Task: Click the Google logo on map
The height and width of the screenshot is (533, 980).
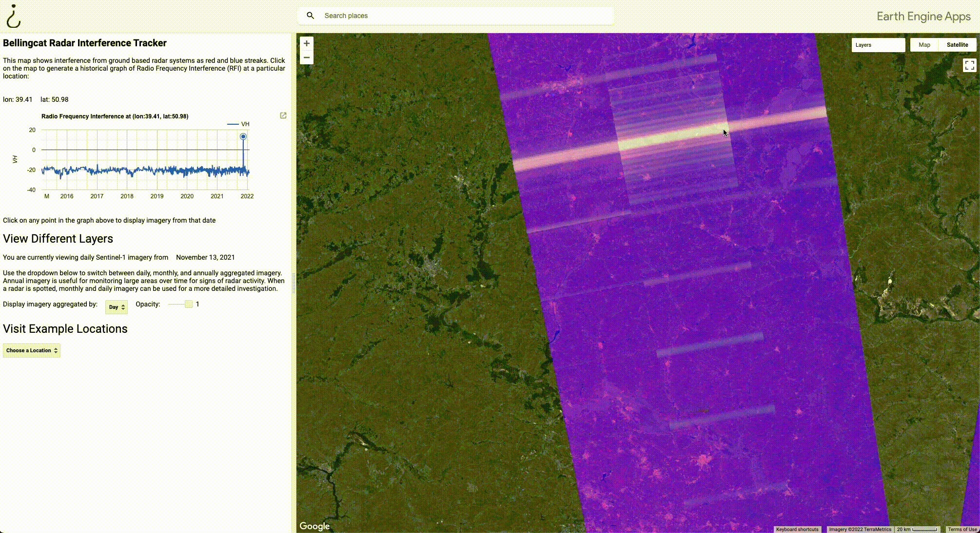Action: pyautogui.click(x=314, y=526)
